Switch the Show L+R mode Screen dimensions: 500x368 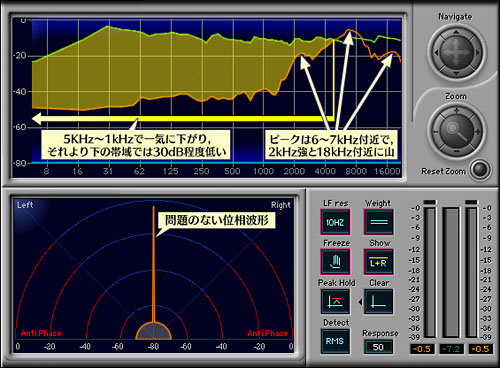click(379, 261)
